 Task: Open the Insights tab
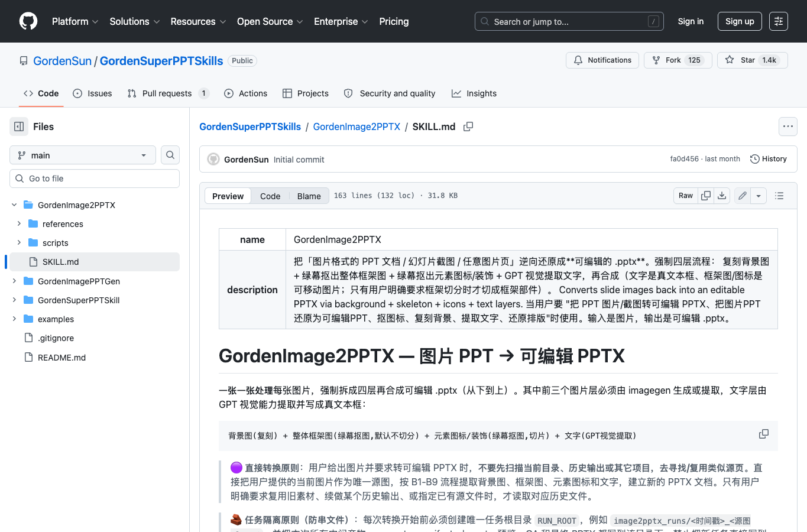point(474,93)
